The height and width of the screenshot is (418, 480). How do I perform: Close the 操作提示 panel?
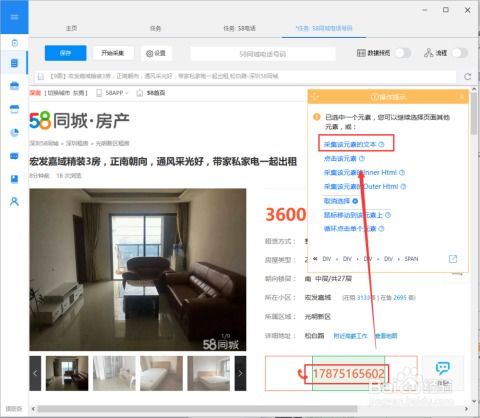(x=462, y=97)
